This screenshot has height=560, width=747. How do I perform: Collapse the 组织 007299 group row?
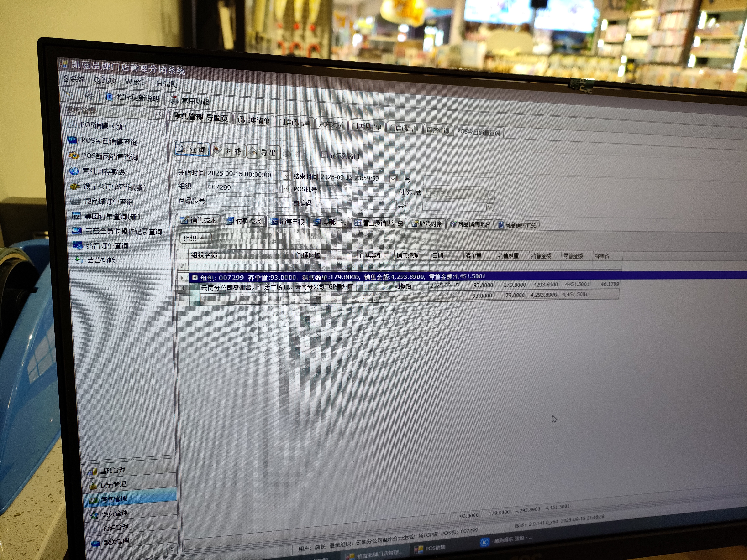coord(195,277)
